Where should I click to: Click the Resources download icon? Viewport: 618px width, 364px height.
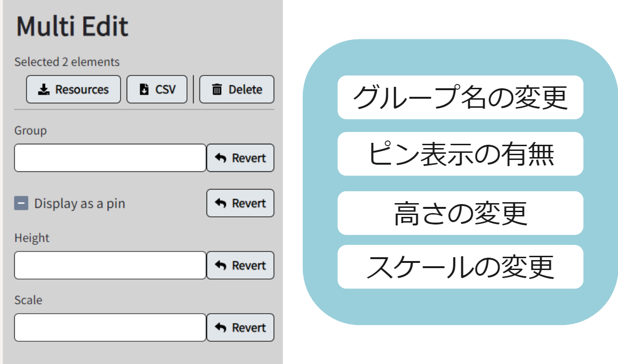pyautogui.click(x=44, y=90)
